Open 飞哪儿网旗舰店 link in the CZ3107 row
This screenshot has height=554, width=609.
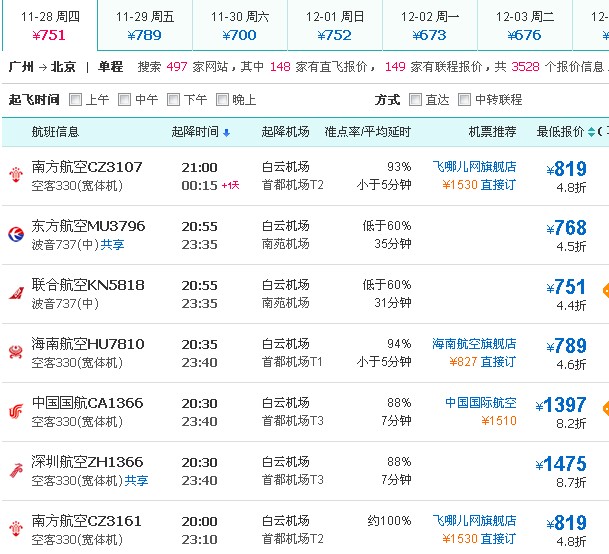click(x=474, y=167)
